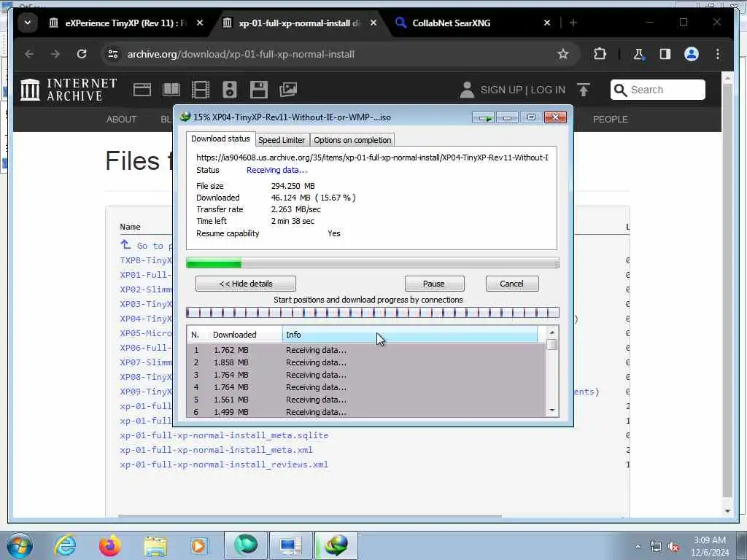Click the address bar URL
Screen dimensions: 747x560
click(x=241, y=54)
